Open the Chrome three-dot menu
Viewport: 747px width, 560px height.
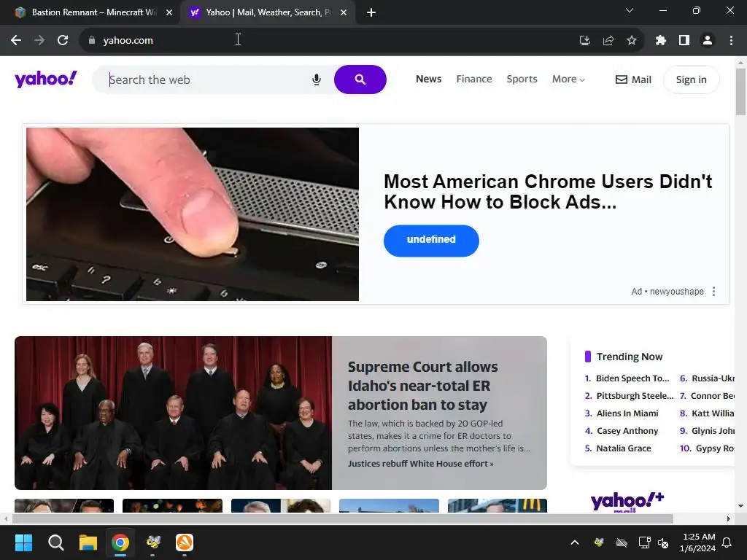(731, 41)
